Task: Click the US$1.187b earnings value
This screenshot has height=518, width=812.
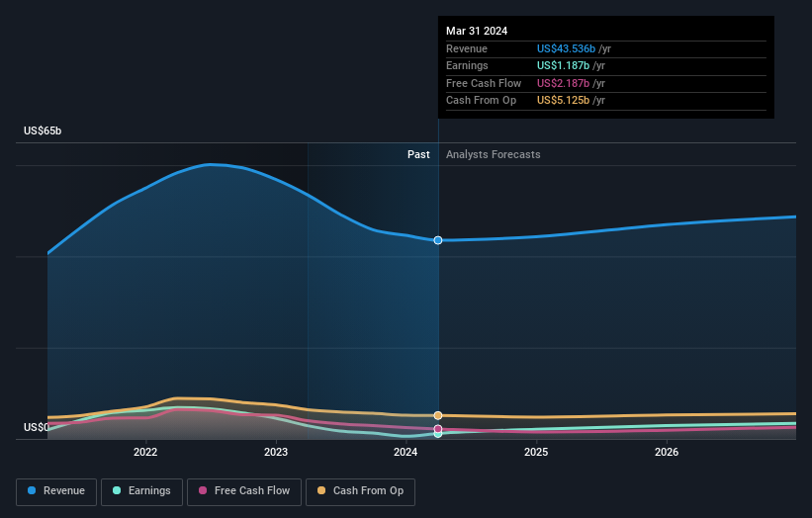Action: coord(563,65)
